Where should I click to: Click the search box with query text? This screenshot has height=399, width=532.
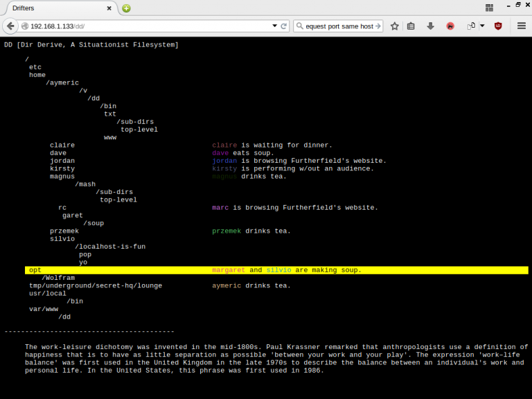[x=335, y=26]
